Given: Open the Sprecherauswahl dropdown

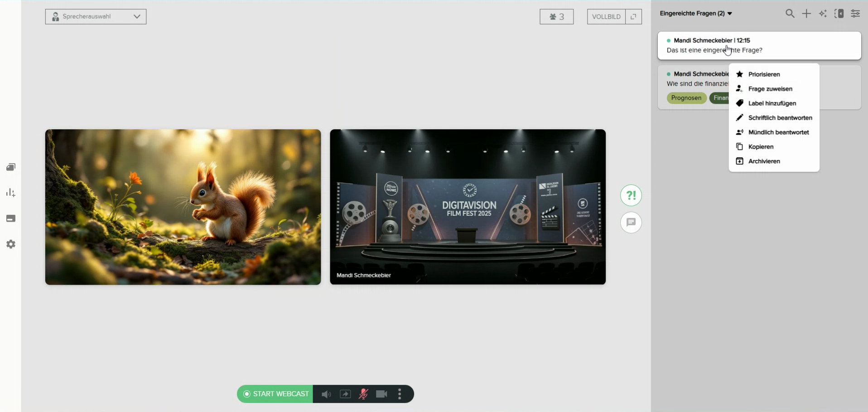Looking at the screenshot, I should click(96, 17).
